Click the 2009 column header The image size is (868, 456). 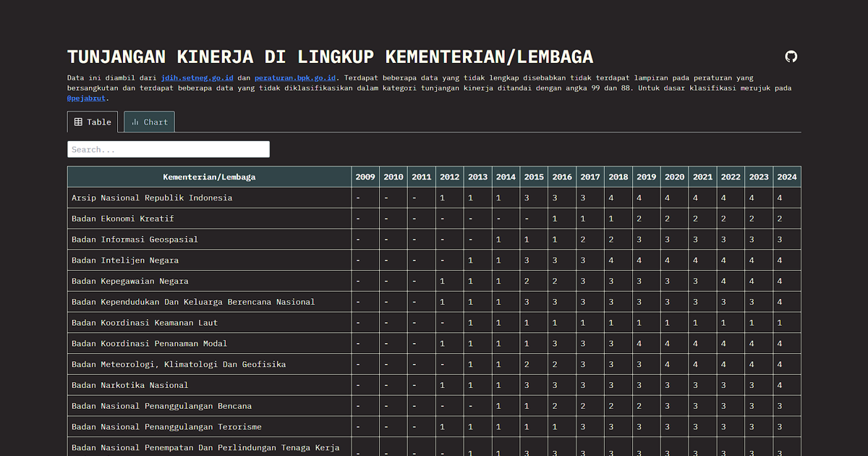pyautogui.click(x=365, y=177)
